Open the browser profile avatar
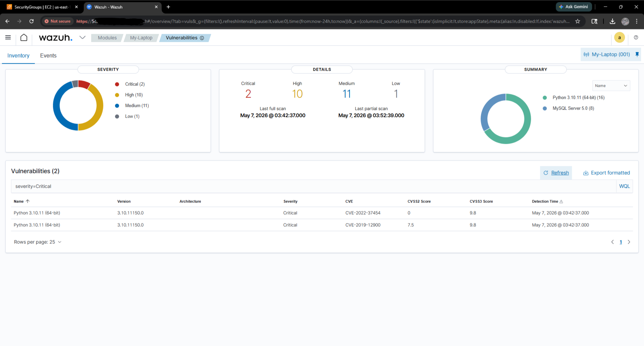 coord(625,21)
